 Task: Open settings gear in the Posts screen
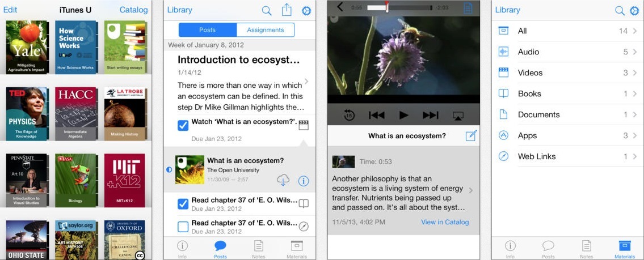pos(306,11)
